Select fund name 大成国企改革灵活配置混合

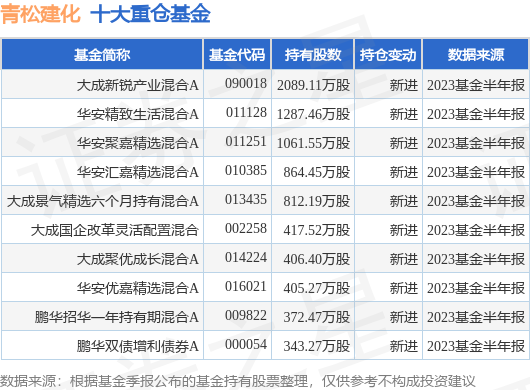click(115, 230)
